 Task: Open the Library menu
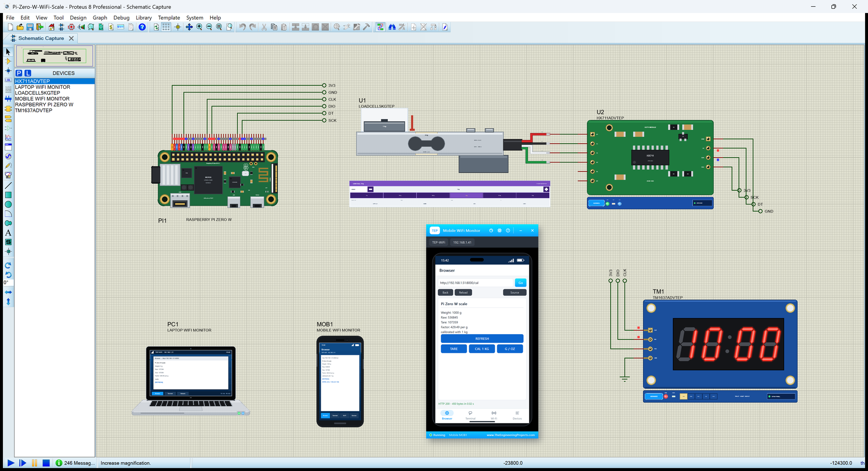(x=144, y=18)
